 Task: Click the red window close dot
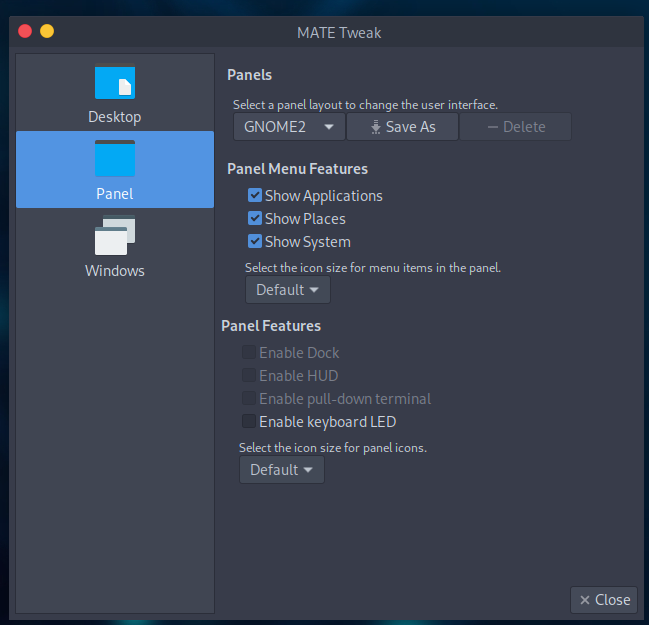tap(25, 32)
